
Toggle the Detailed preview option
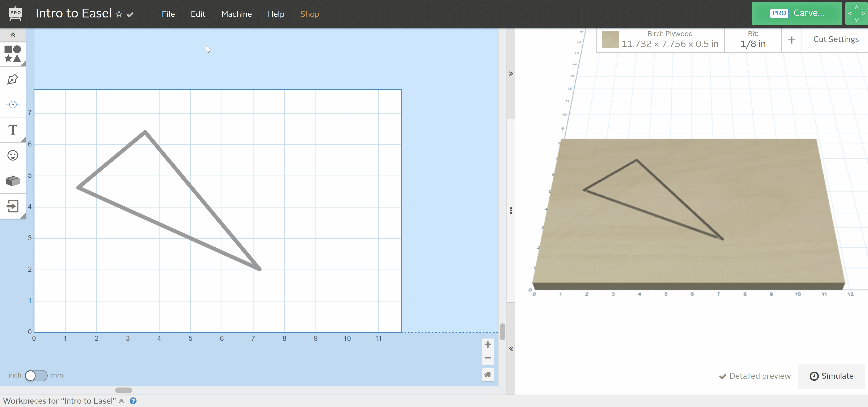[755, 376]
